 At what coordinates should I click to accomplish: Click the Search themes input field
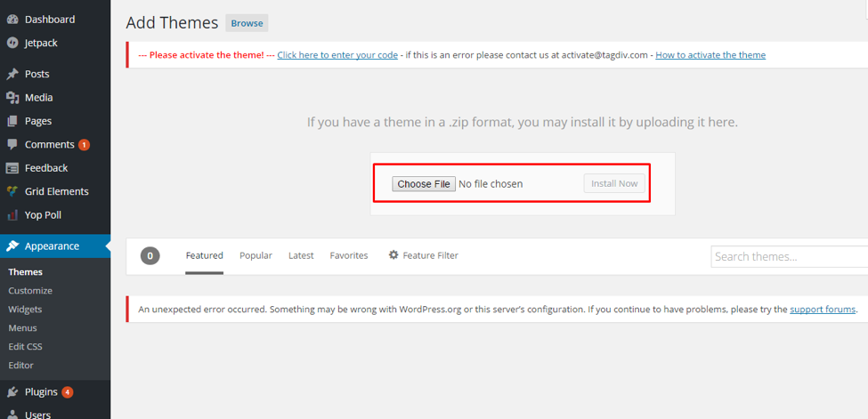click(790, 257)
